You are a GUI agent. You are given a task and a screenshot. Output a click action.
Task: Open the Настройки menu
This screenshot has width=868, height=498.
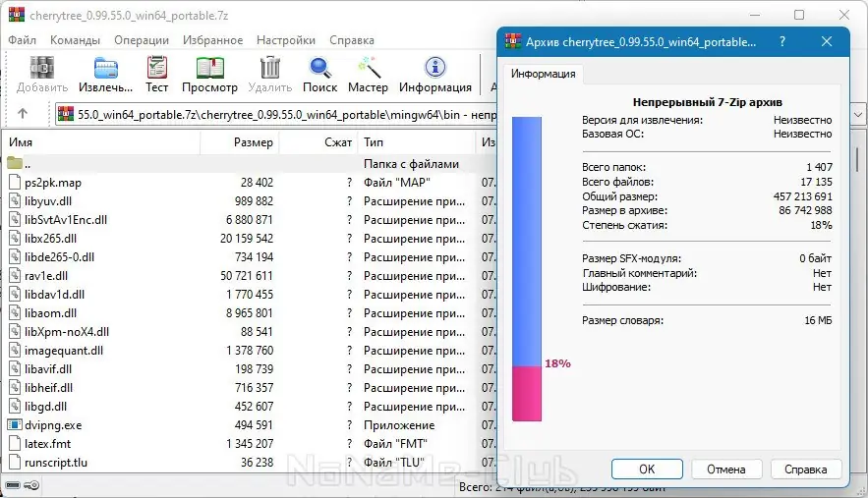coord(286,40)
